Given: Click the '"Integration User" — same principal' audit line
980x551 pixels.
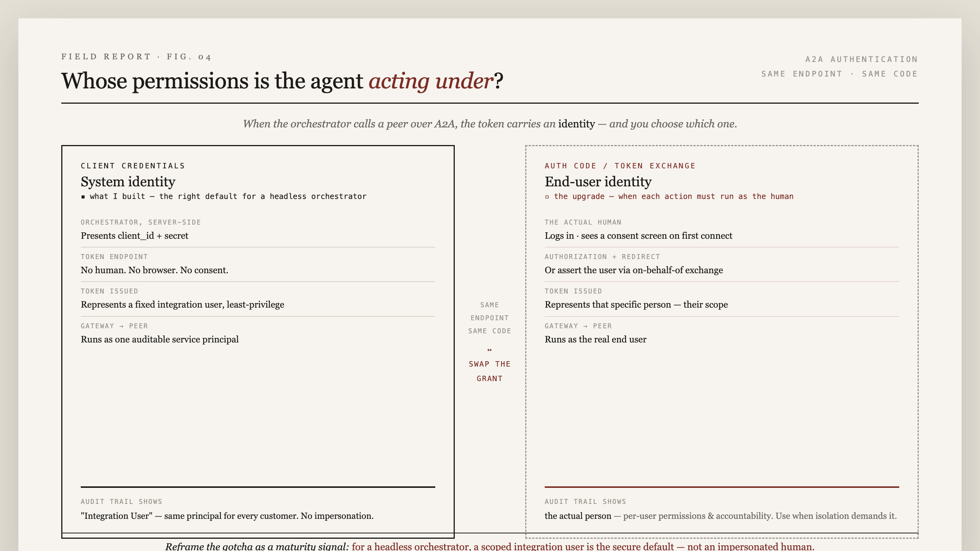Looking at the screenshot, I should 227,516.
